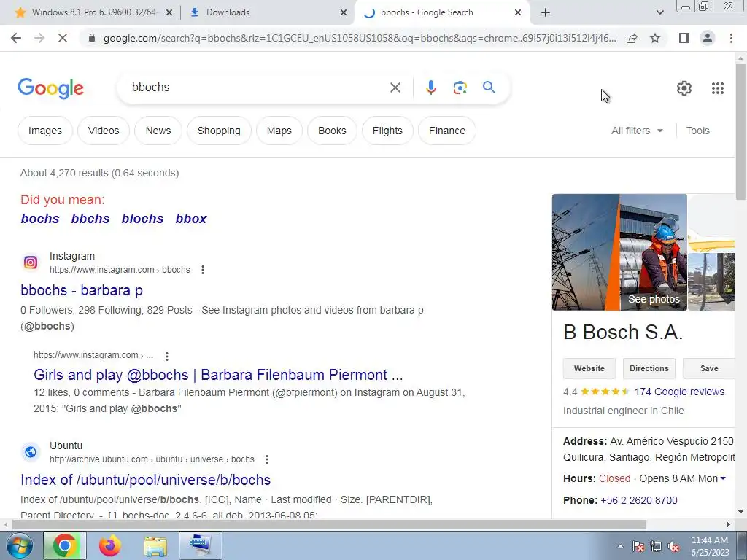Viewport: 747px width, 560px height.
Task: Filter results by Videos
Action: tap(104, 131)
